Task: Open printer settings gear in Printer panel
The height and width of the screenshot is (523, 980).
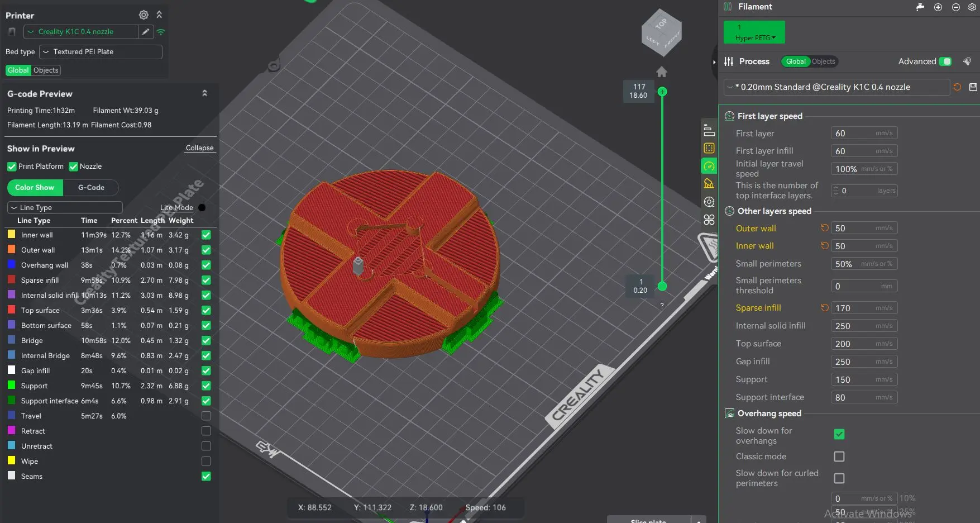Action: (144, 15)
